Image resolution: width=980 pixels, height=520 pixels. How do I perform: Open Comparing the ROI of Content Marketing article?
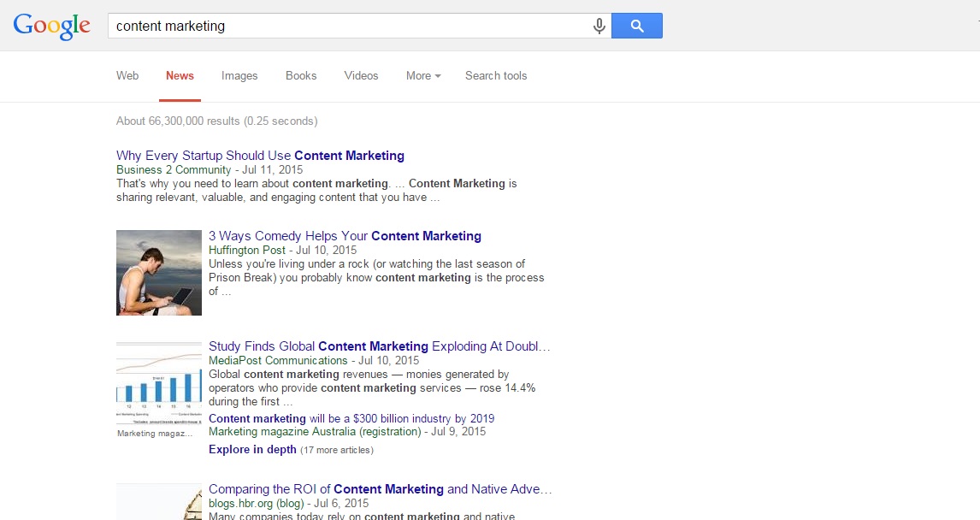(x=380, y=489)
